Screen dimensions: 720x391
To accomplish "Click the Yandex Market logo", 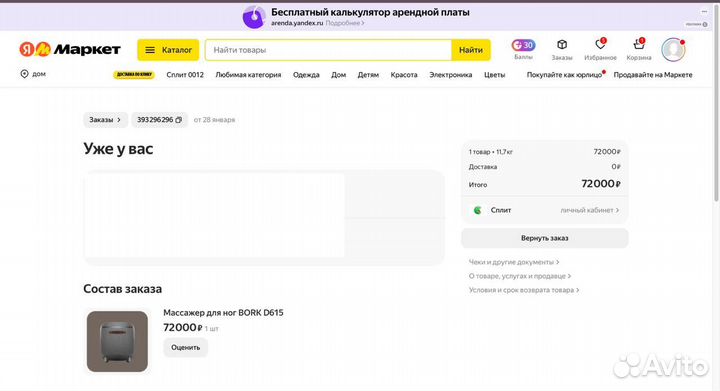I will tap(70, 49).
